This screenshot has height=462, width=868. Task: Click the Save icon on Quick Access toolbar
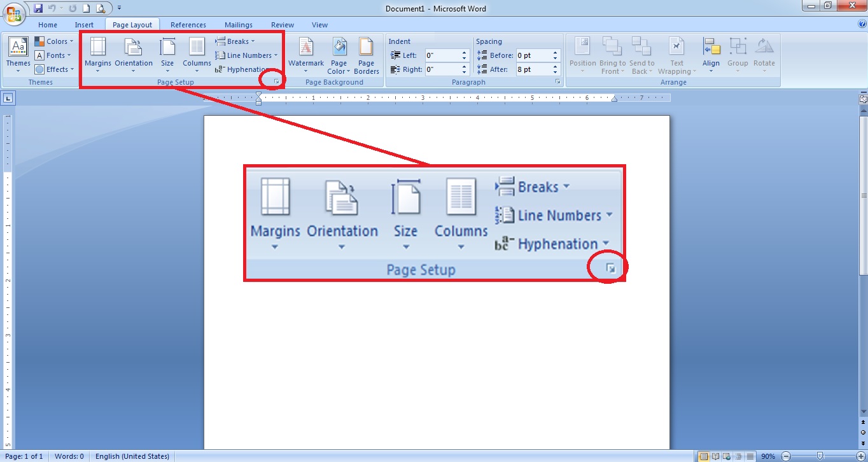click(38, 6)
